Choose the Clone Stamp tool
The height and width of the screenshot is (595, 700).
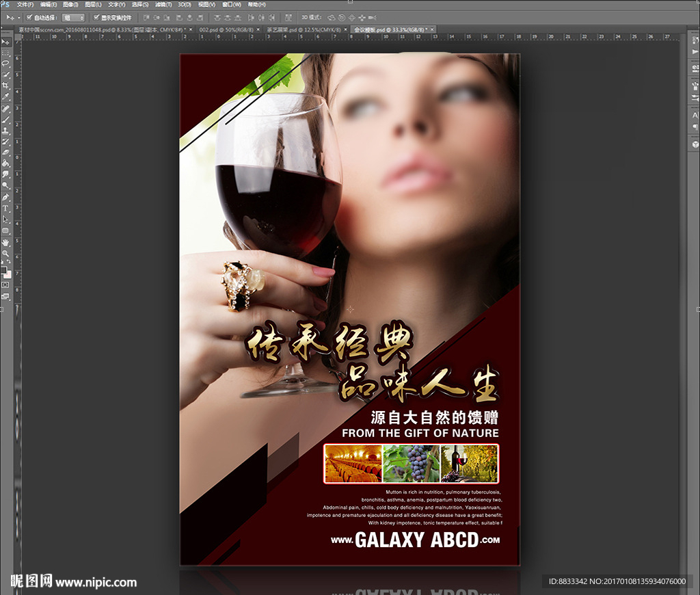(x=5, y=130)
